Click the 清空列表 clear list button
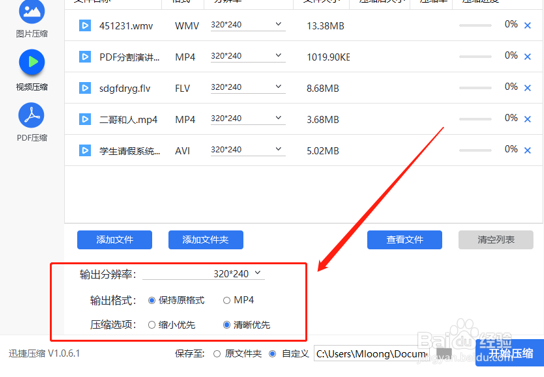This screenshot has height=377, width=544. pos(496,240)
